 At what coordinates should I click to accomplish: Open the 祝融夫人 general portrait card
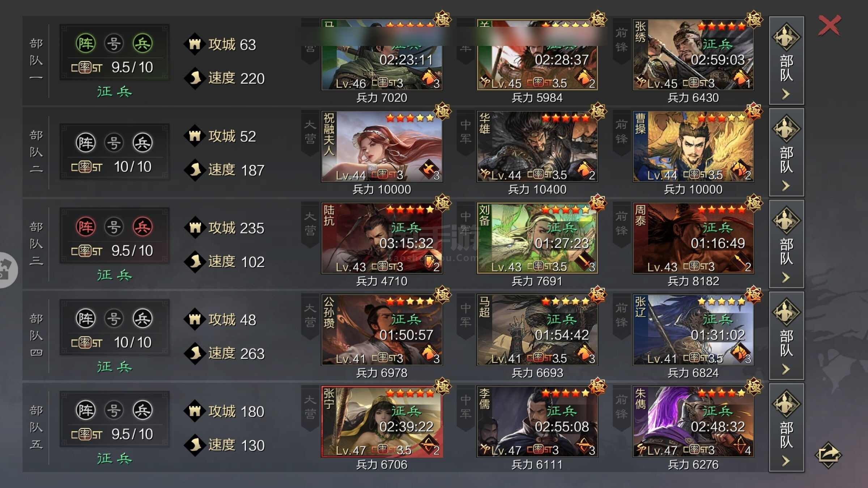(x=382, y=146)
